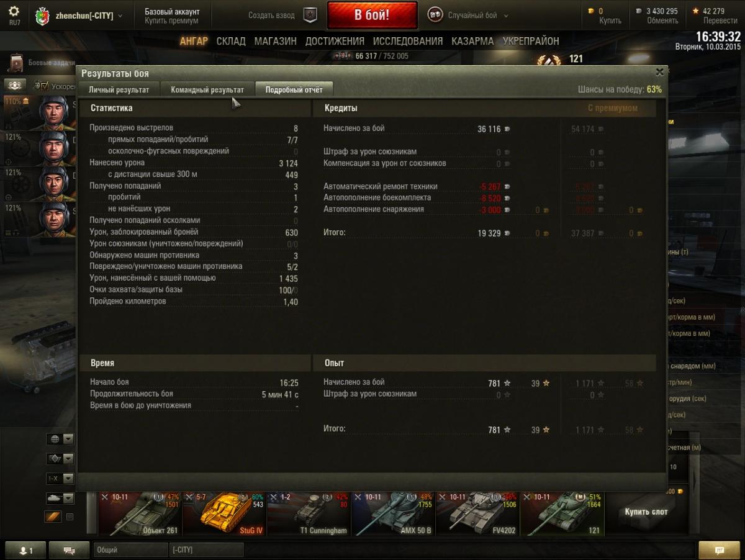Image resolution: width=745 pixels, height=560 pixels.
Task: Select the Подробный отчёт tab
Action: coord(294,89)
